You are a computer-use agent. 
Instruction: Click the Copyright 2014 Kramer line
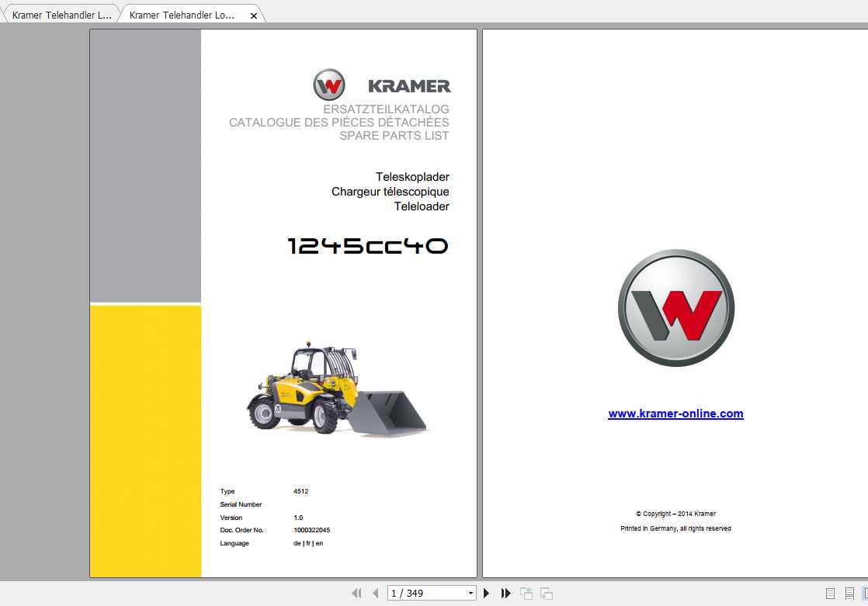point(676,514)
